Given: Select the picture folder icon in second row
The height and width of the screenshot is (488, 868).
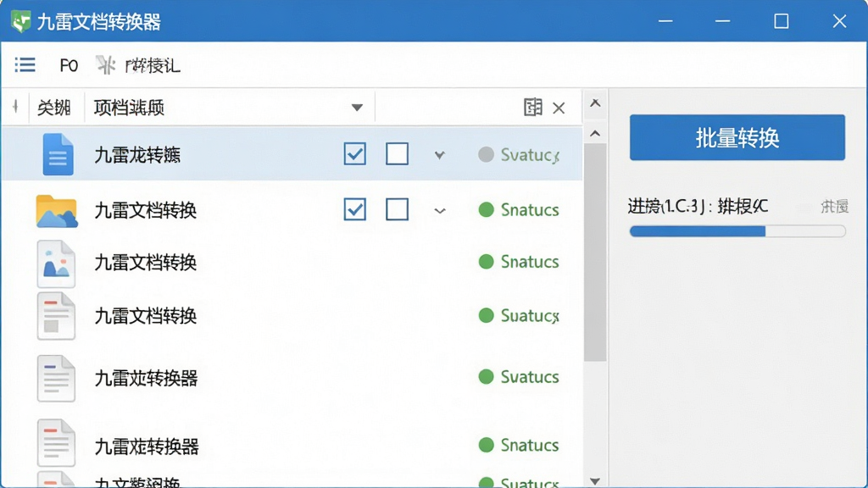Looking at the screenshot, I should 57,211.
